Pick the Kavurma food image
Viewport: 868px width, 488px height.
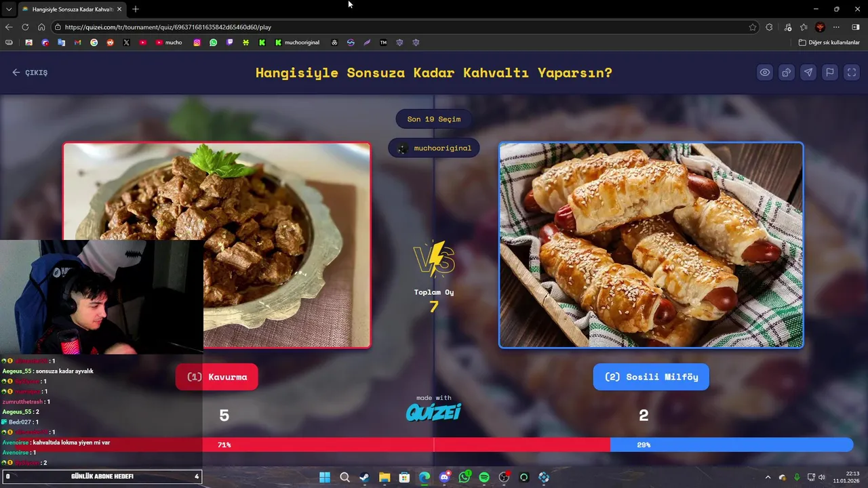217,245
